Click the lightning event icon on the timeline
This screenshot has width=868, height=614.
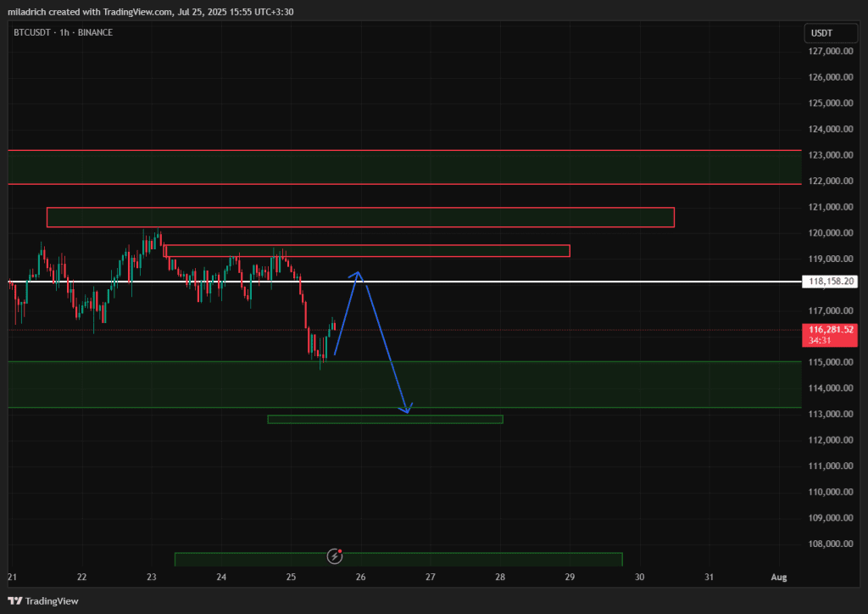click(335, 556)
